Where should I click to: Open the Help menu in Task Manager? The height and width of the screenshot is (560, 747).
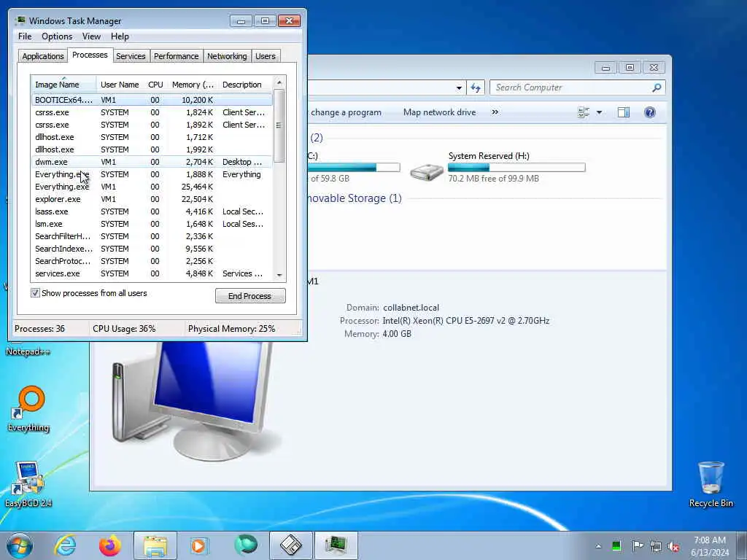pyautogui.click(x=120, y=36)
